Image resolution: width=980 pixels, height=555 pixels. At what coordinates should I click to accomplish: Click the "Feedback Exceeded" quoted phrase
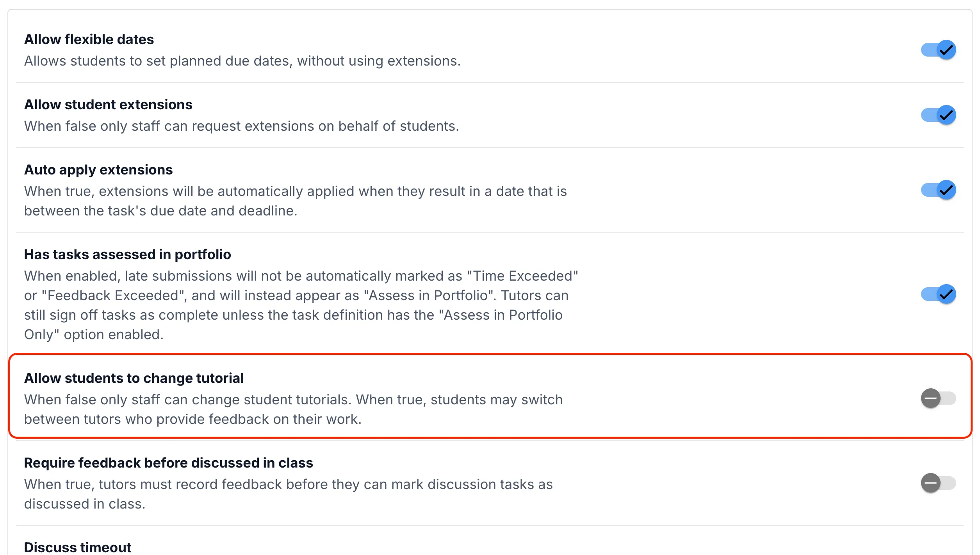pyautogui.click(x=113, y=295)
